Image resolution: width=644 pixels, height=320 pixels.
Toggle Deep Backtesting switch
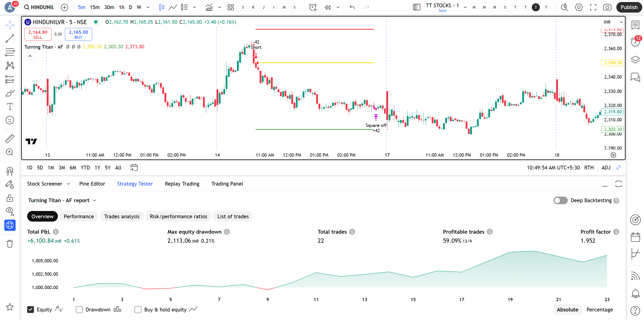[560, 200]
